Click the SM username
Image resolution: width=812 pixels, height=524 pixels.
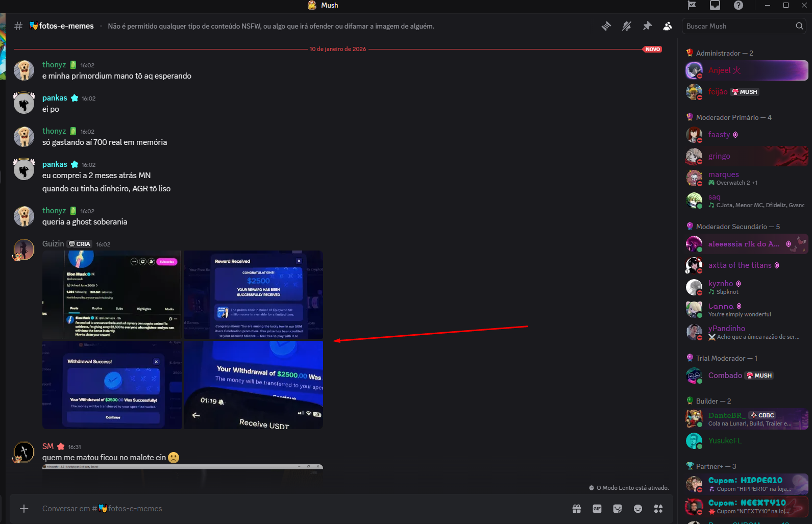48,446
